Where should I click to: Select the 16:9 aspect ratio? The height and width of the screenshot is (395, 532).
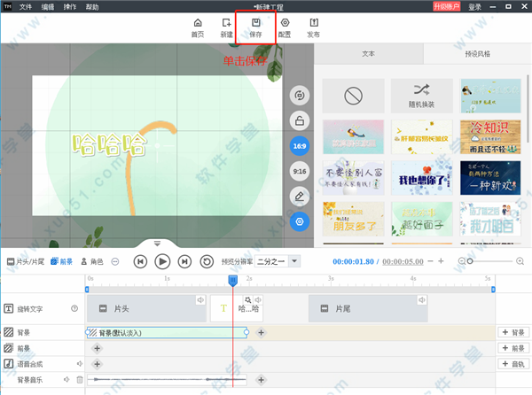[299, 145]
